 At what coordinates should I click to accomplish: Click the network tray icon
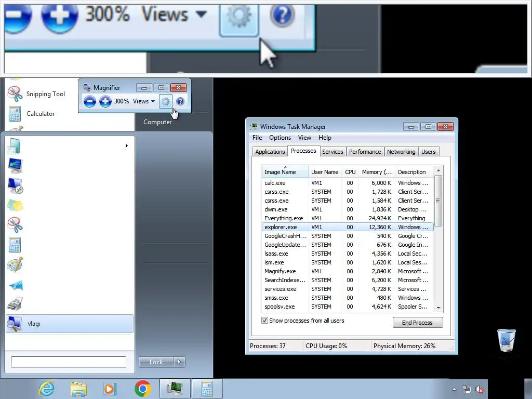[x=467, y=390]
